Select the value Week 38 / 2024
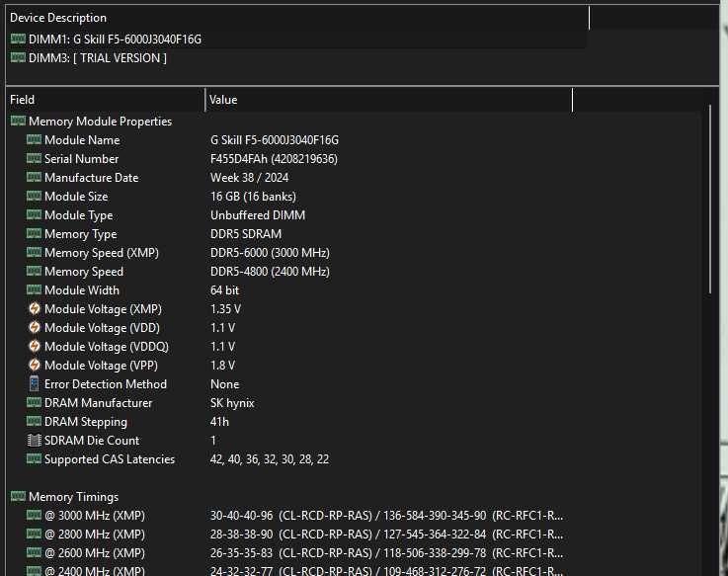 [x=249, y=178]
